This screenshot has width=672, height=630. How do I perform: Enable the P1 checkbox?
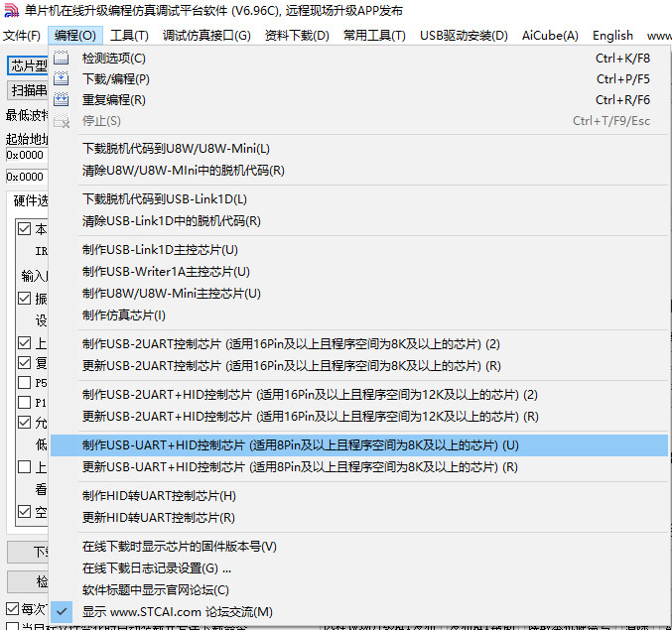(25, 402)
